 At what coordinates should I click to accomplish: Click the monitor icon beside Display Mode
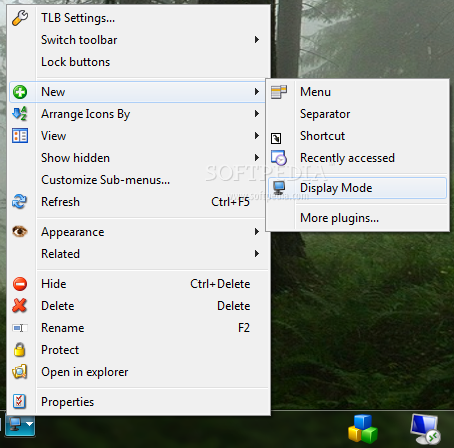279,188
